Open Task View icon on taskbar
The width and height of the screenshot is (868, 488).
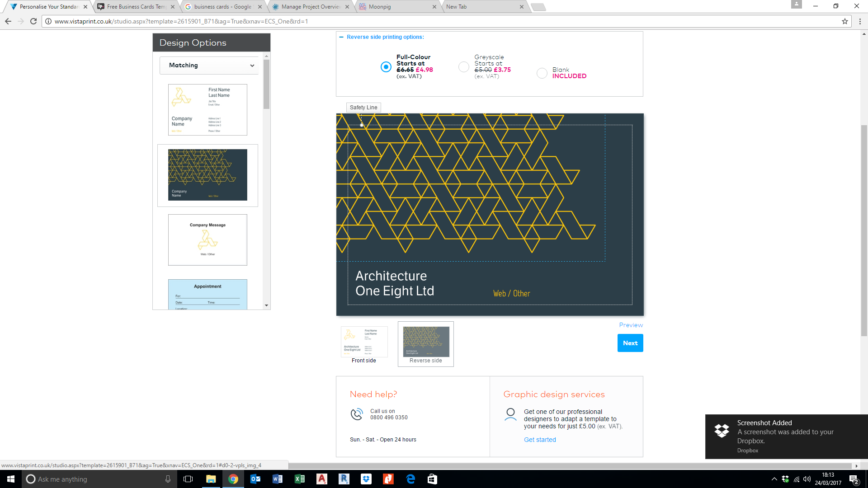coord(188,479)
